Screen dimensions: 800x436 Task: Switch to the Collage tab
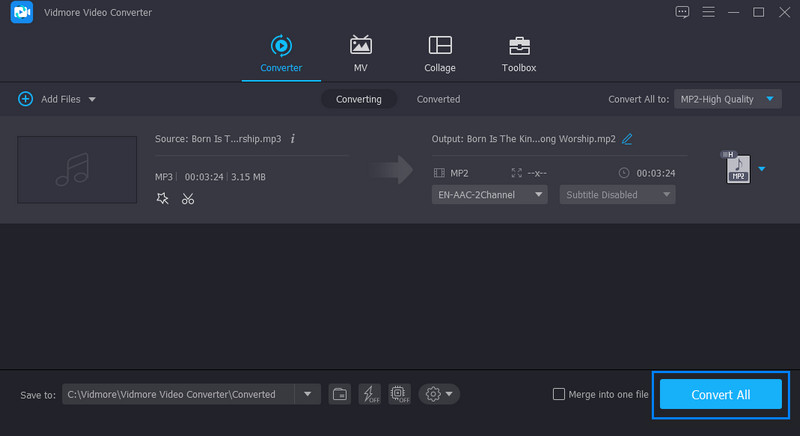[x=439, y=53]
